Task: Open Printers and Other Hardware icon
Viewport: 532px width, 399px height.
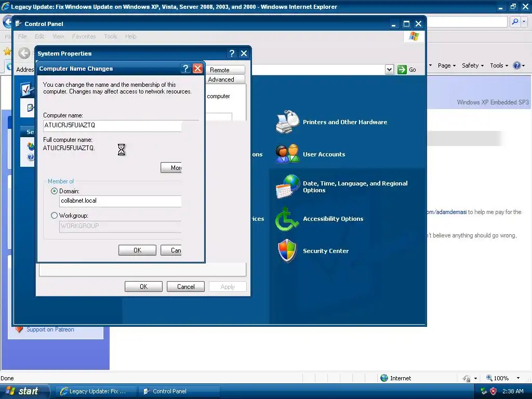Action: coord(287,122)
